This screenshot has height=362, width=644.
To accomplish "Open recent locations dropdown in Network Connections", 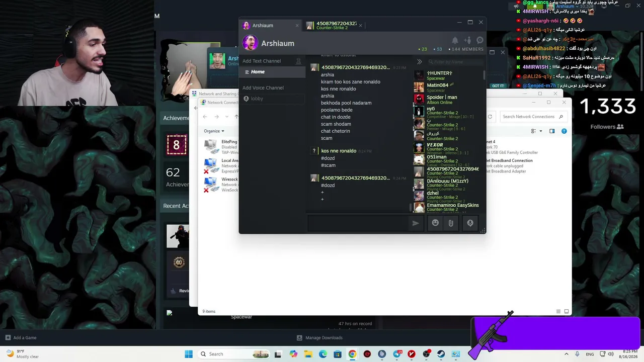I will 226,117.
